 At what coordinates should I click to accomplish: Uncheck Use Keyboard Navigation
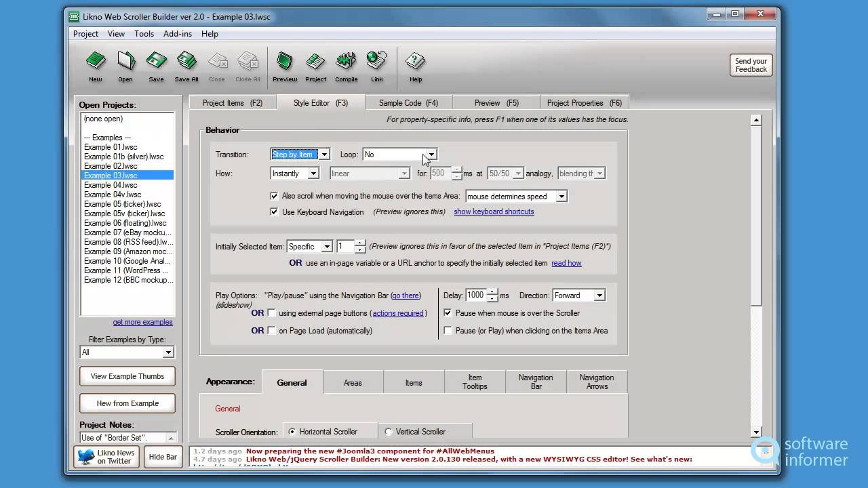coord(274,211)
